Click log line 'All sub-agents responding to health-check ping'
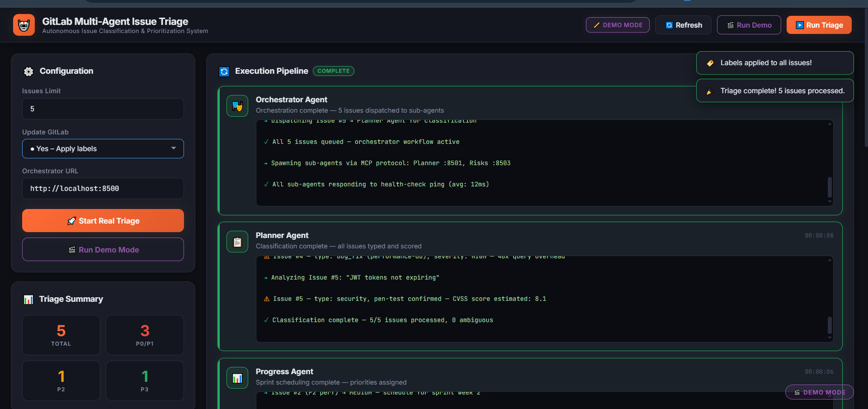The width and height of the screenshot is (868, 409). click(376, 185)
